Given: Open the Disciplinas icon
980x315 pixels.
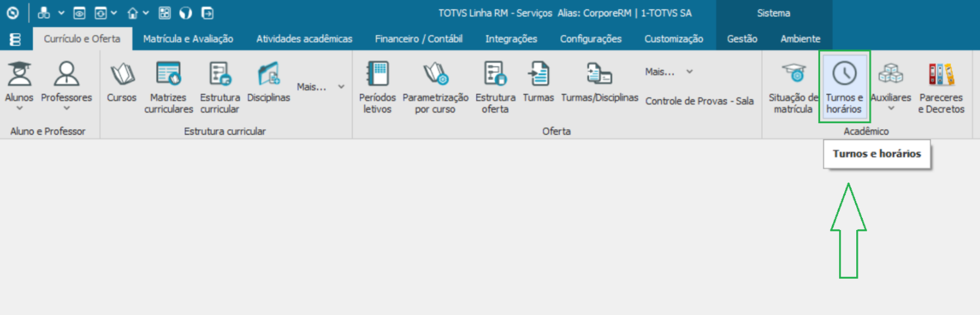Looking at the screenshot, I should 269,73.
